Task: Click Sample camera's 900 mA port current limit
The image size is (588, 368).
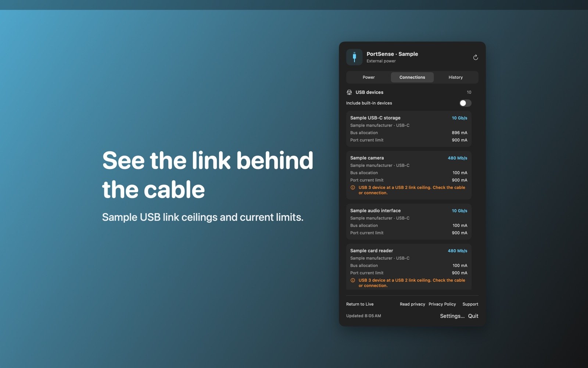Action: tap(459, 180)
